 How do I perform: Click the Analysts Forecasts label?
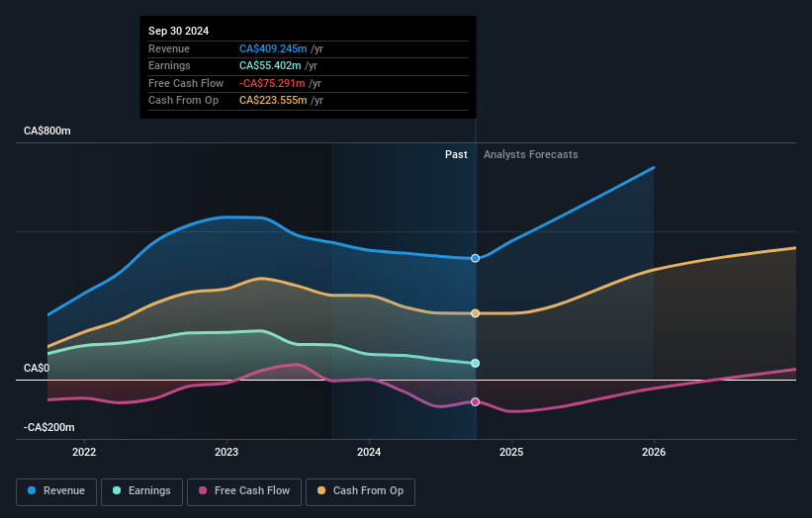pos(531,155)
